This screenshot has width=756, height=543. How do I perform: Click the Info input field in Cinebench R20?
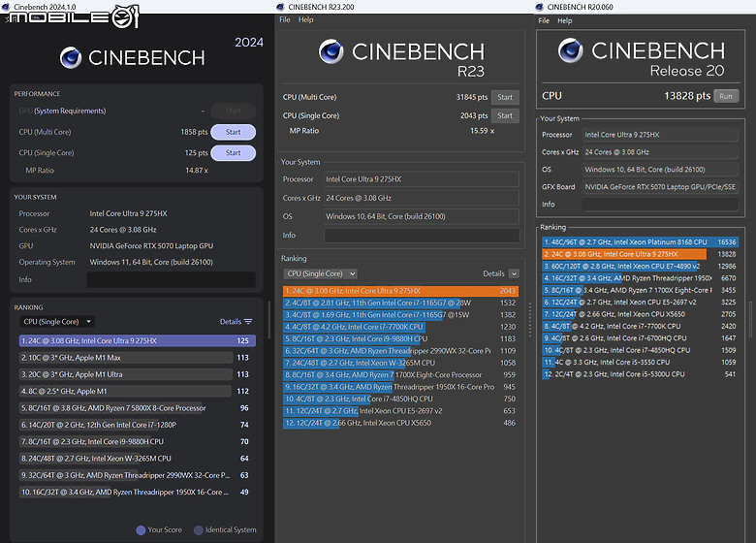point(660,205)
